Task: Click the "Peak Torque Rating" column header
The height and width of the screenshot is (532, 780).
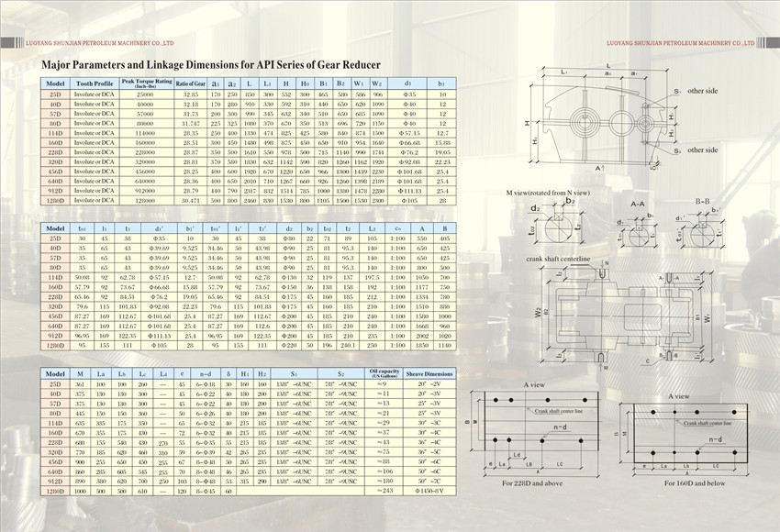Action: click(147, 83)
